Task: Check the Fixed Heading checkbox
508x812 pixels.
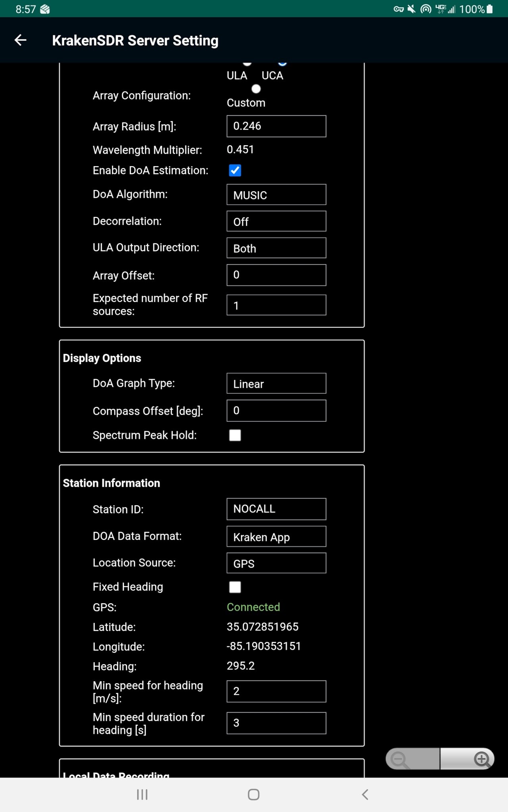Action: coord(235,587)
